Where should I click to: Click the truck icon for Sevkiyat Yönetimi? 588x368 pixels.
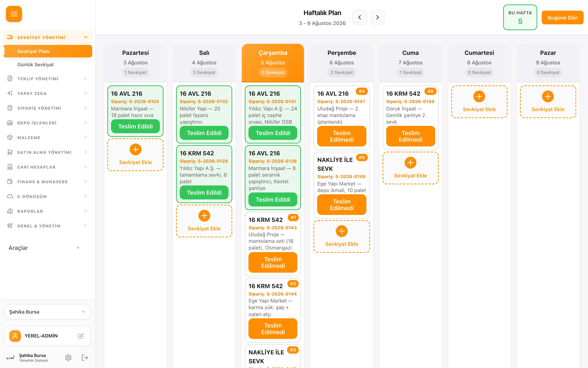pyautogui.click(x=10, y=37)
